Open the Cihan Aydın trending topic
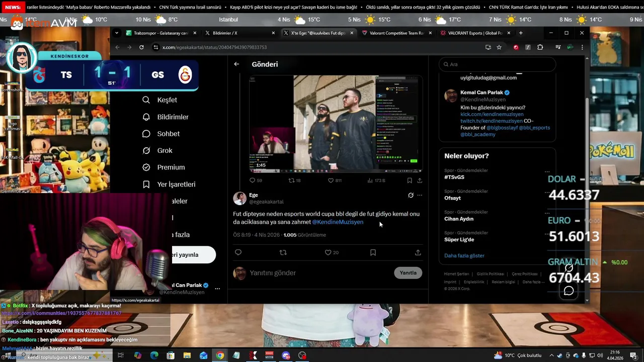Viewport: 644px width, 362px height. pyautogui.click(x=458, y=219)
